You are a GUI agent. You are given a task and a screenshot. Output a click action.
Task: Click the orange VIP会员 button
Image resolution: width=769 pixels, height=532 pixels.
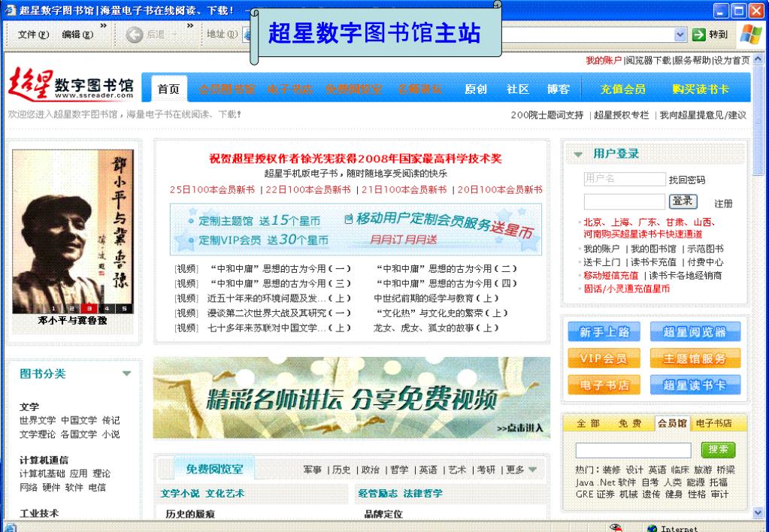(x=604, y=358)
